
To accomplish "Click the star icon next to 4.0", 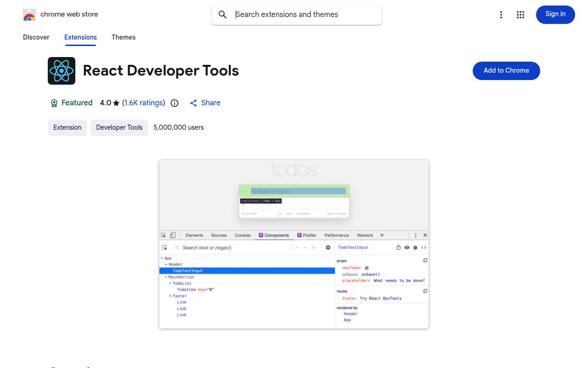I will tap(116, 103).
